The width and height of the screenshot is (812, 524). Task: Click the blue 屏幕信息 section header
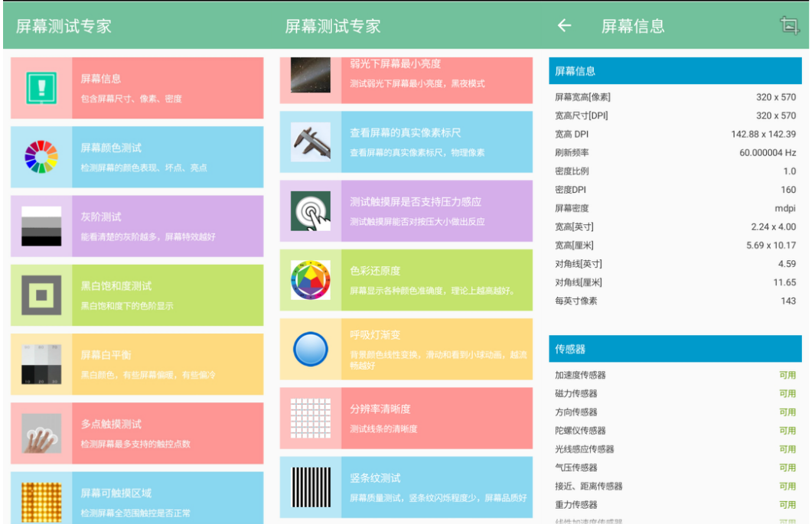pos(675,71)
